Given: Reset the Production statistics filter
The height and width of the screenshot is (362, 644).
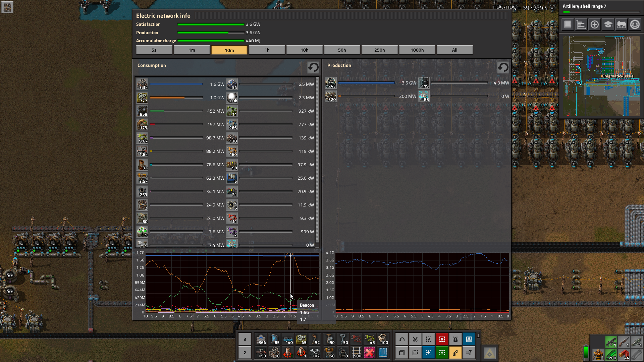Looking at the screenshot, I should coord(503,67).
